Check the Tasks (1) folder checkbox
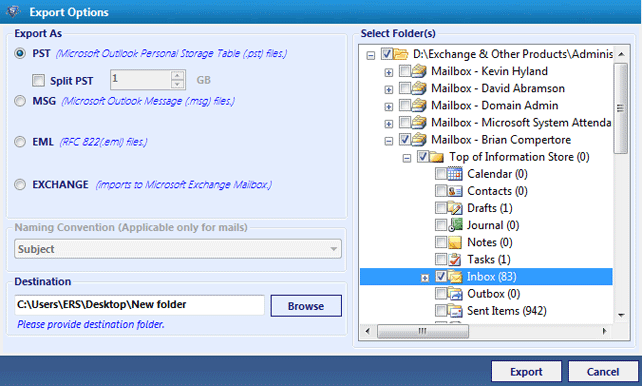642x386 pixels. pos(441,260)
